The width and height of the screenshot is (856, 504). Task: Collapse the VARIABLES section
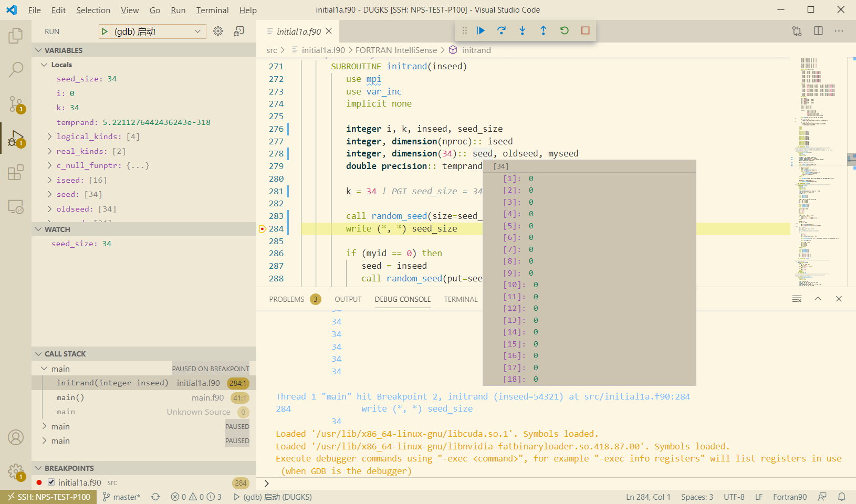144,50
